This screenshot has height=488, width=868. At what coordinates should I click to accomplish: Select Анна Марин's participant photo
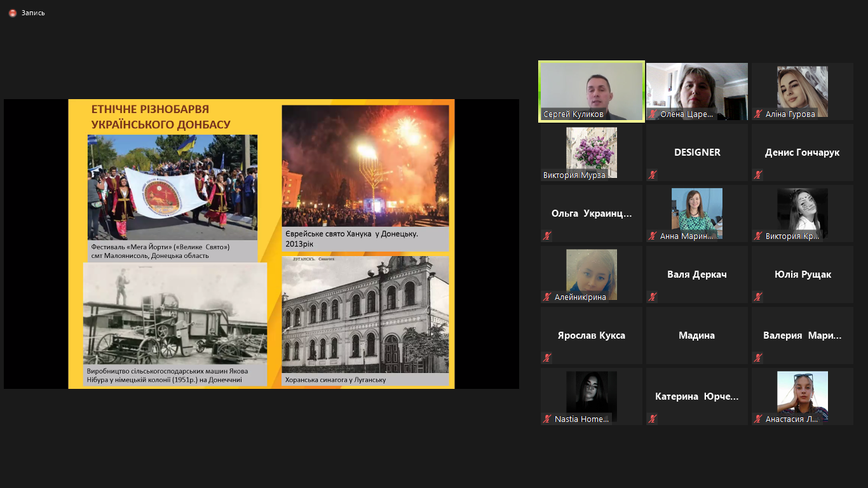[697, 211]
